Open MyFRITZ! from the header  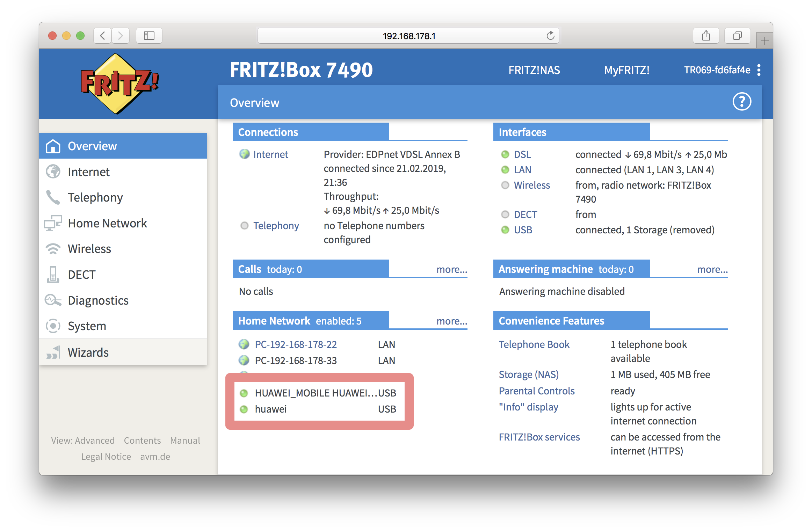click(x=627, y=70)
